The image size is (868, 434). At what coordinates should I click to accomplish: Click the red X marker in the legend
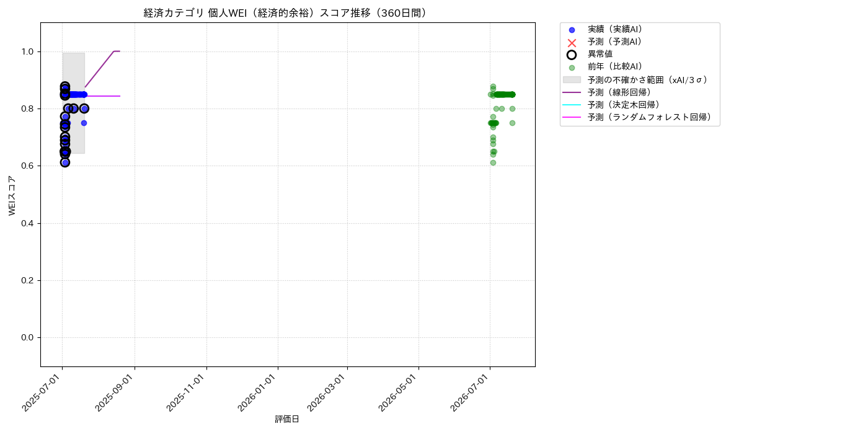point(572,42)
